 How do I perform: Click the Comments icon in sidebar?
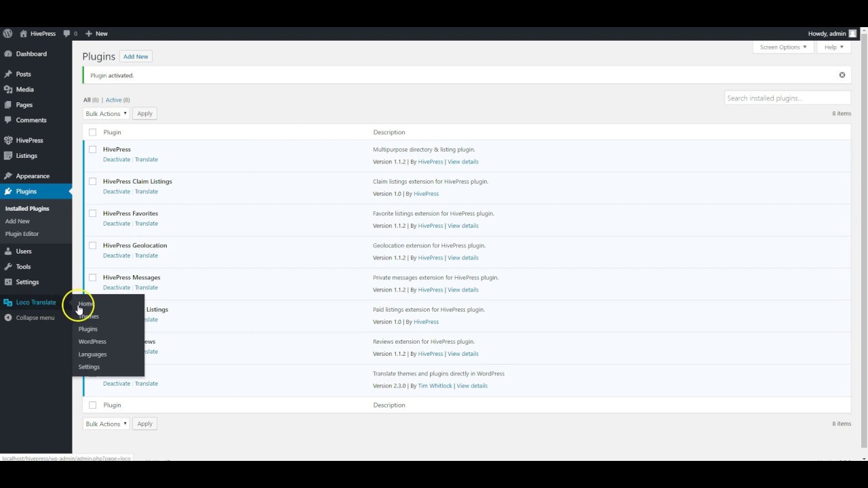[x=8, y=120]
